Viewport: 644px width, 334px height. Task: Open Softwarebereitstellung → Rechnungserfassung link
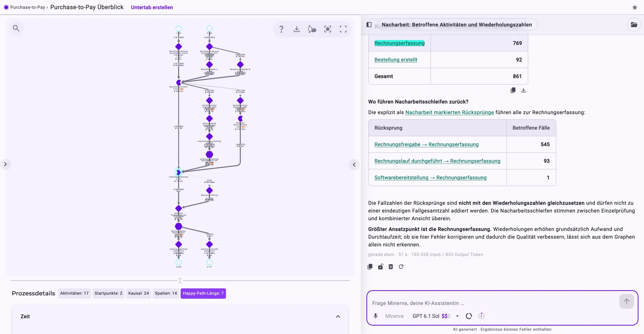431,178
